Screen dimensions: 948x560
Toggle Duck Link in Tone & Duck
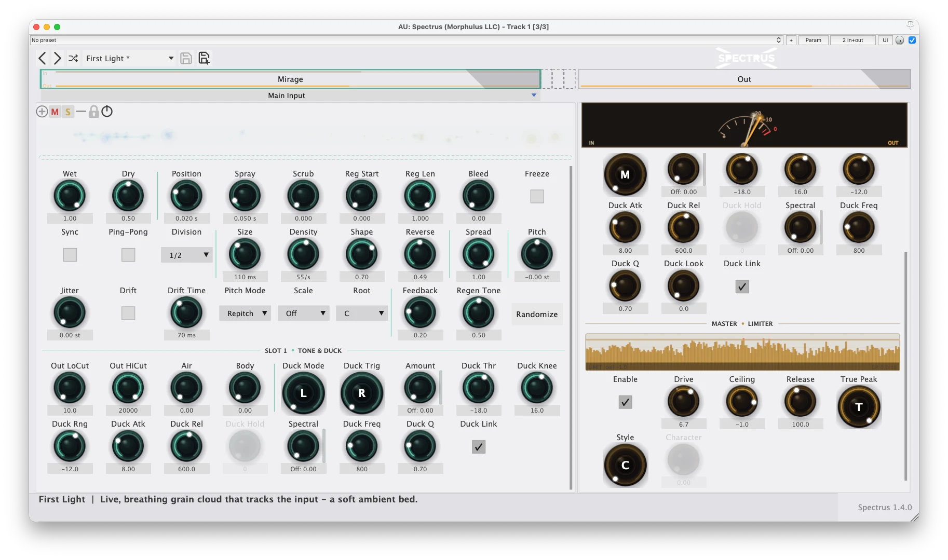(479, 447)
